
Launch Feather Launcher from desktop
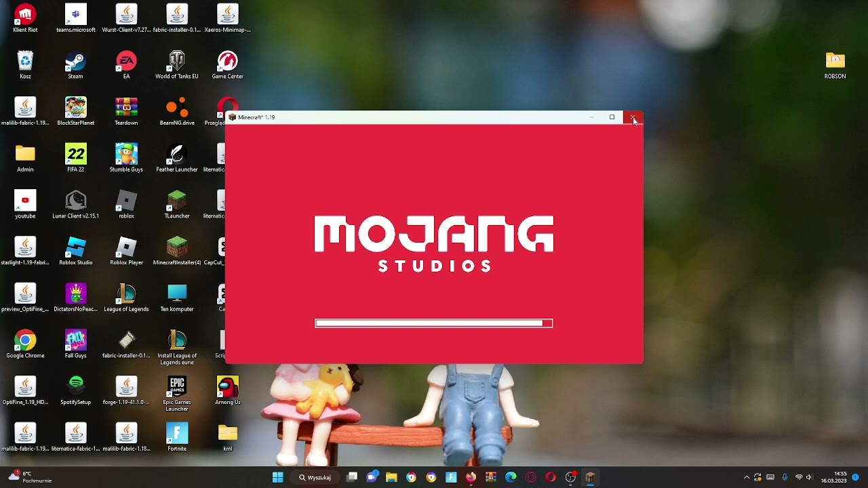point(177,158)
